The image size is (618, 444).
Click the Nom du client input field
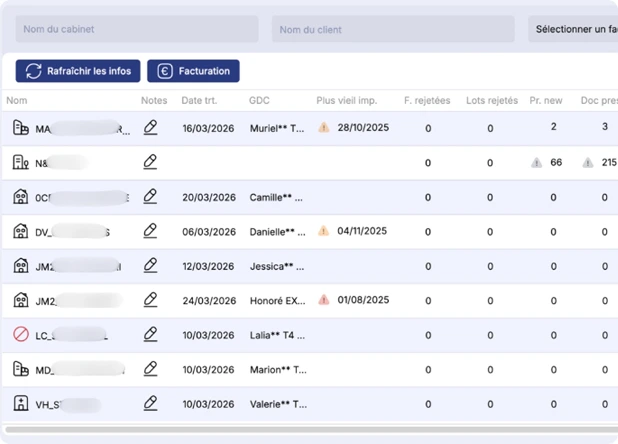coord(393,29)
